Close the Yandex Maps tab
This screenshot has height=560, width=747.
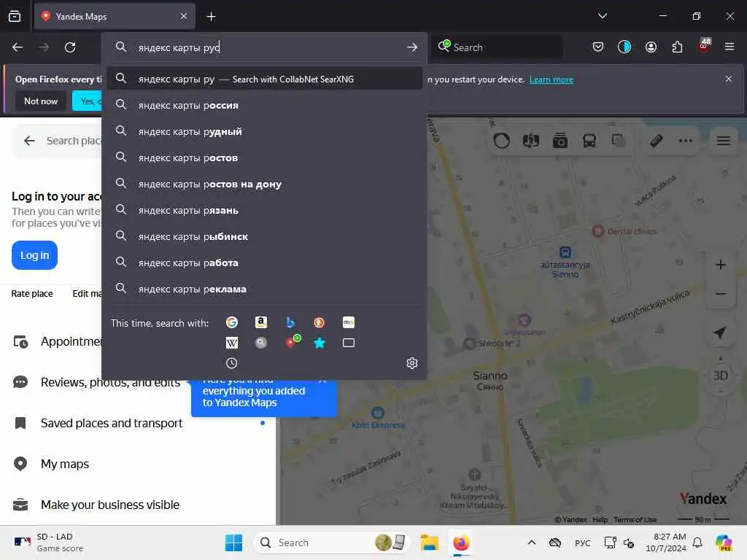pos(184,16)
